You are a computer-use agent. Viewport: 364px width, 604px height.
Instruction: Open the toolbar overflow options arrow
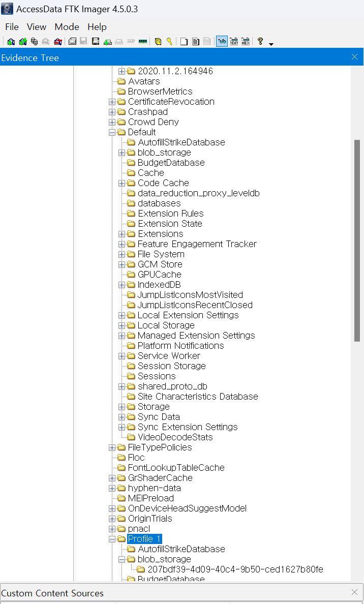tap(271, 44)
